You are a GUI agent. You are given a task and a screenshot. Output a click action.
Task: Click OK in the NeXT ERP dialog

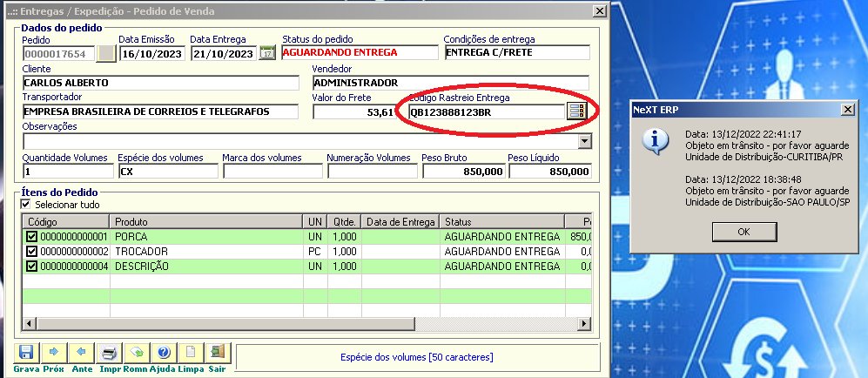(744, 232)
